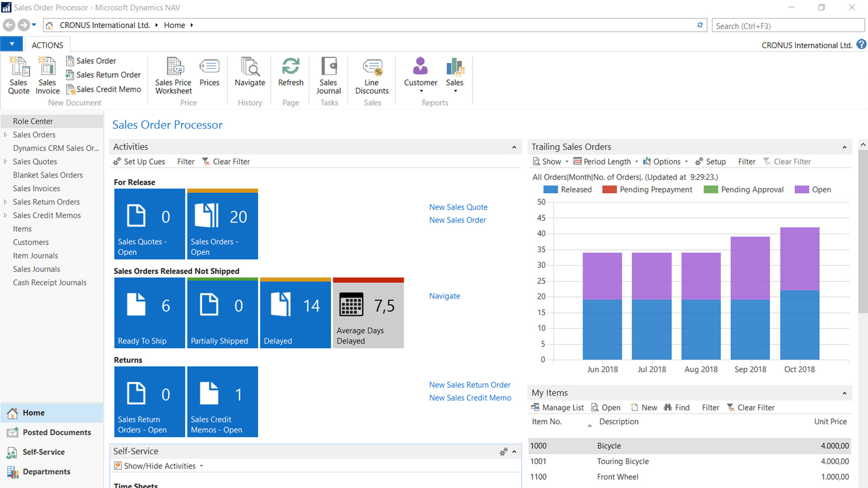The height and width of the screenshot is (488, 868).
Task: Click New Sales Credit Memo link
Action: point(470,398)
